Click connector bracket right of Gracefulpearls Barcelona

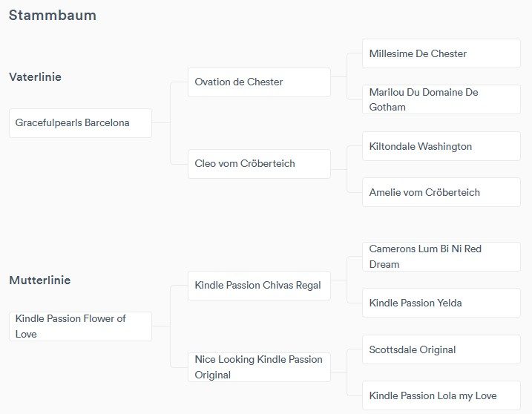pyautogui.click(x=170, y=123)
